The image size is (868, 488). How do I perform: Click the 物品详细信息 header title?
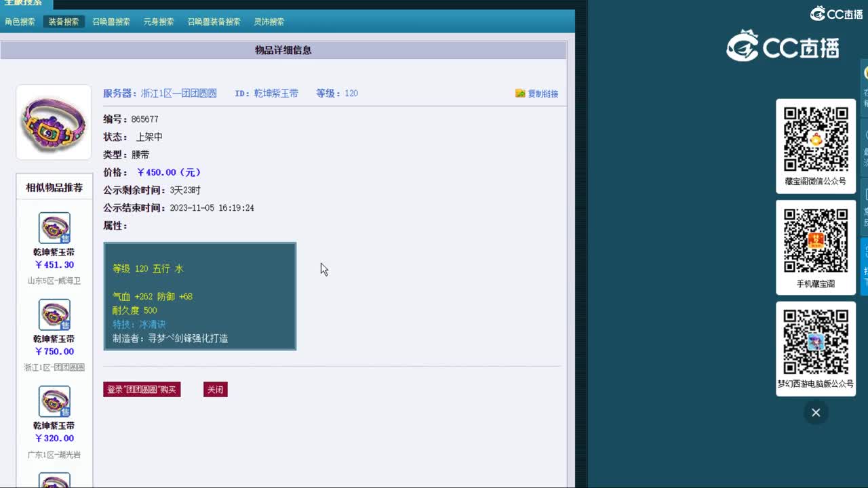[x=283, y=50]
